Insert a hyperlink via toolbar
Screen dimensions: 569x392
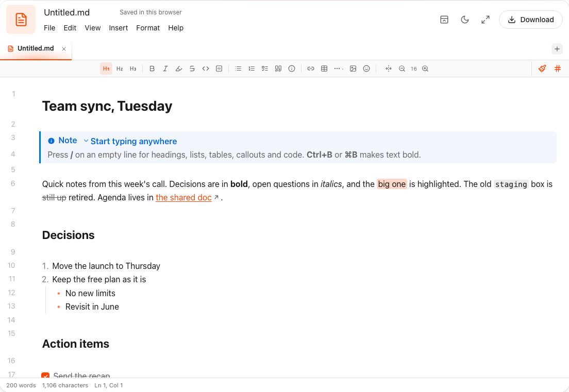tap(311, 69)
